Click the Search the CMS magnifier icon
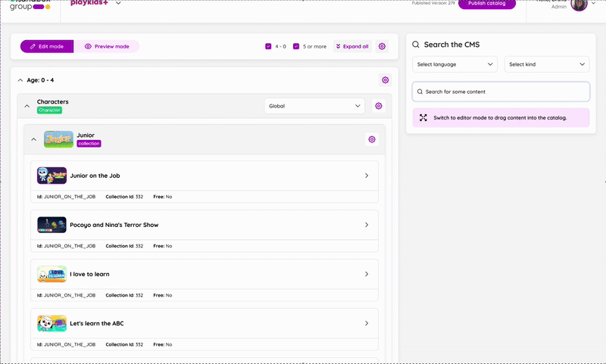 pos(415,45)
